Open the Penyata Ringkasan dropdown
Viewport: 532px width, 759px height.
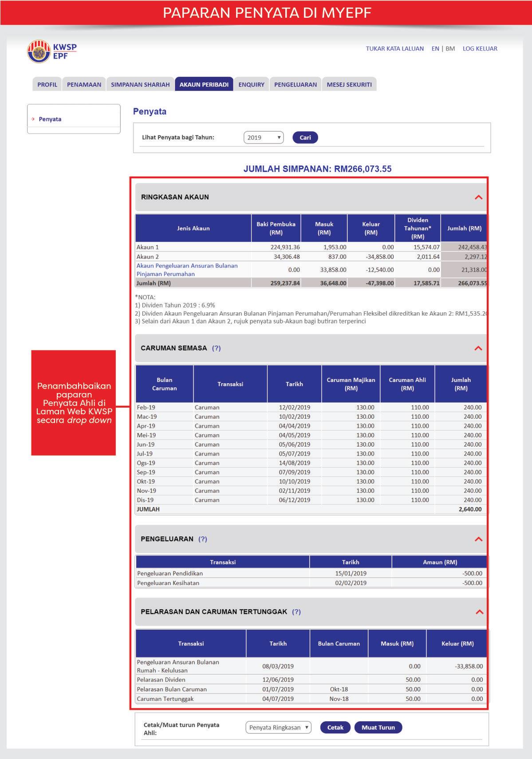click(278, 728)
